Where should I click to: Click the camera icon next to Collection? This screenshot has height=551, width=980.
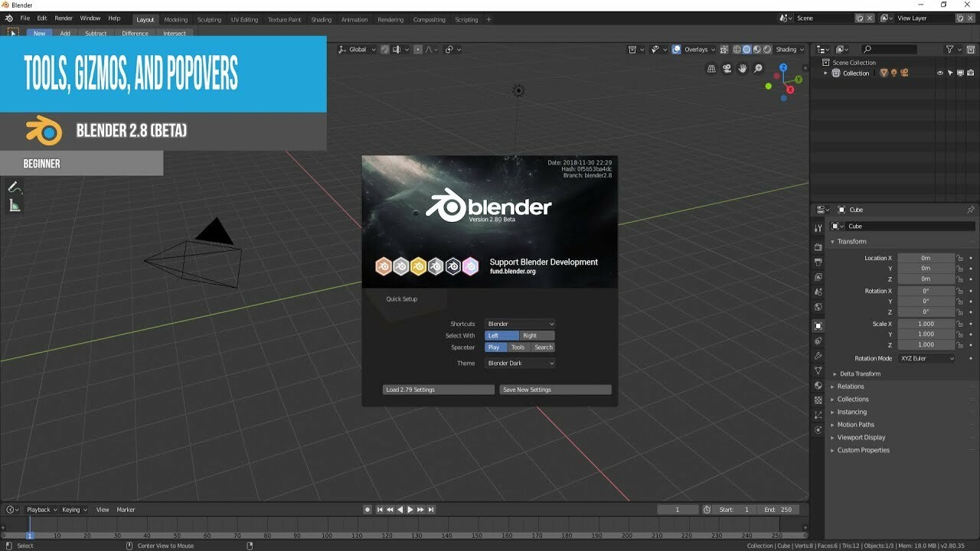pos(971,73)
